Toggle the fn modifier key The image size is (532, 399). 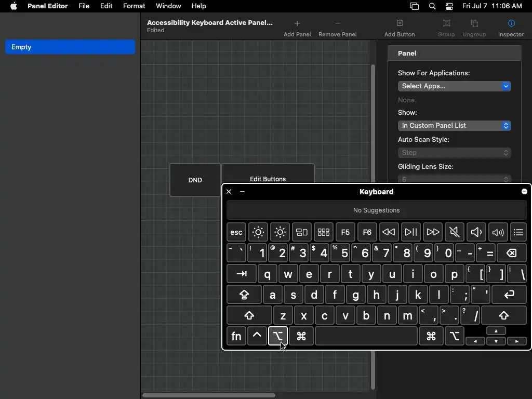pos(236,336)
